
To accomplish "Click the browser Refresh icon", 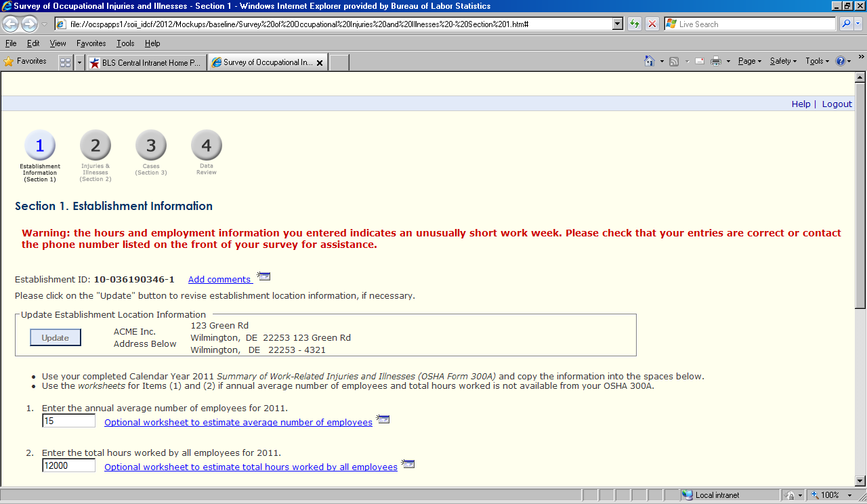I will click(x=635, y=24).
